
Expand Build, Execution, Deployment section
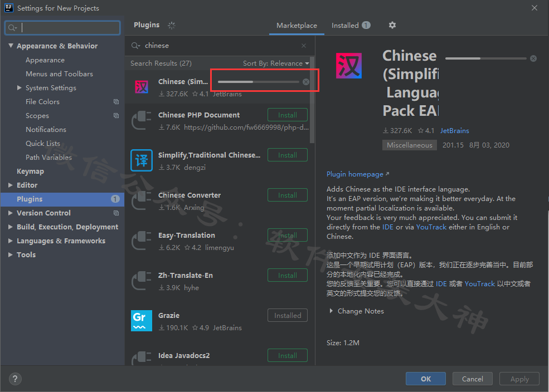(11, 227)
